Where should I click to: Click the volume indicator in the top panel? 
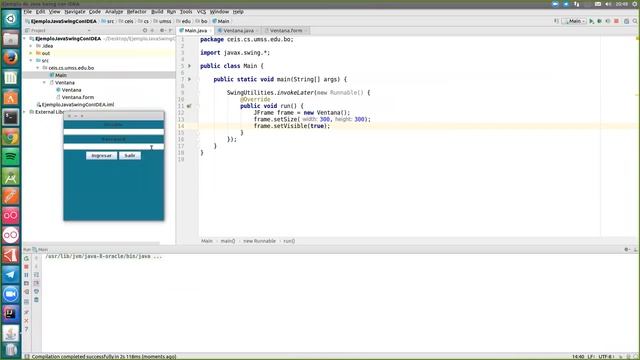pos(608,4)
